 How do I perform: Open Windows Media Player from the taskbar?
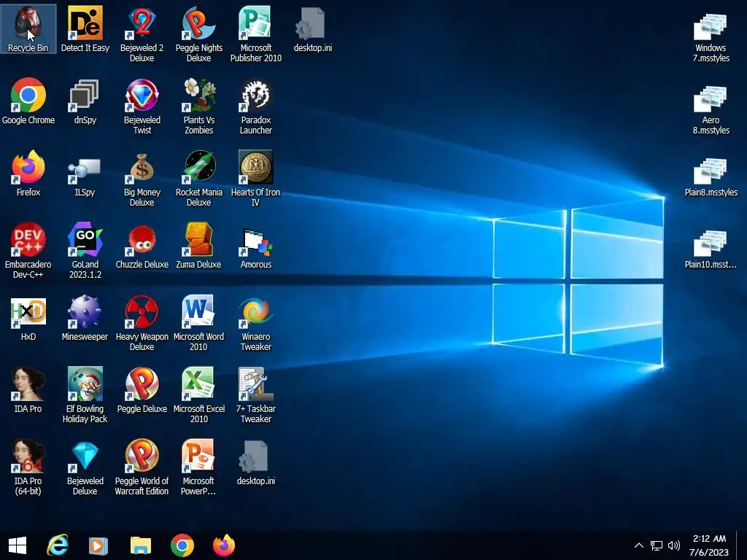(x=98, y=545)
